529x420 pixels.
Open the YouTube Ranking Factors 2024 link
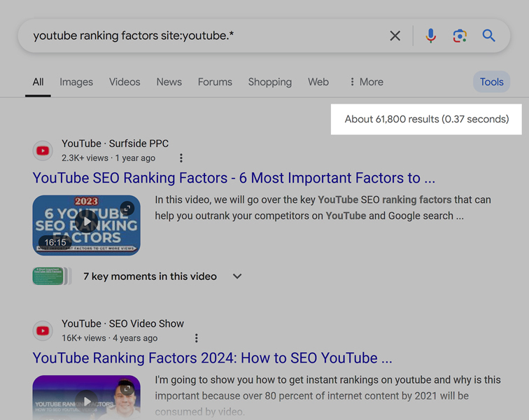tap(213, 358)
